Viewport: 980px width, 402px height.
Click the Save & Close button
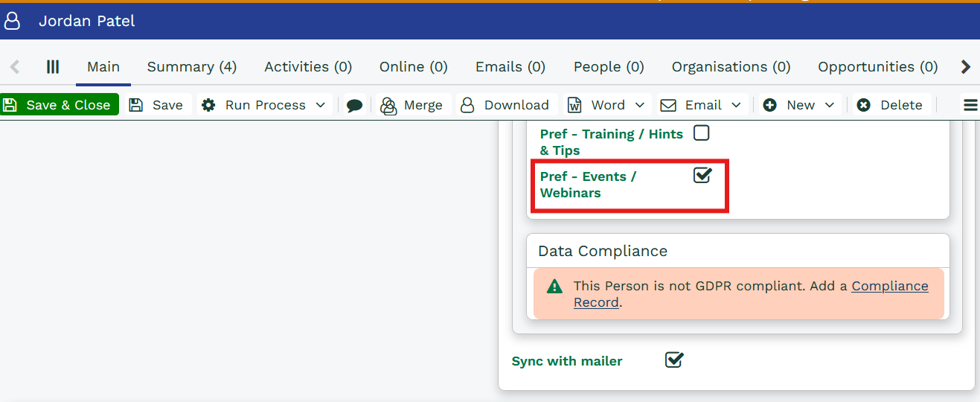click(60, 105)
